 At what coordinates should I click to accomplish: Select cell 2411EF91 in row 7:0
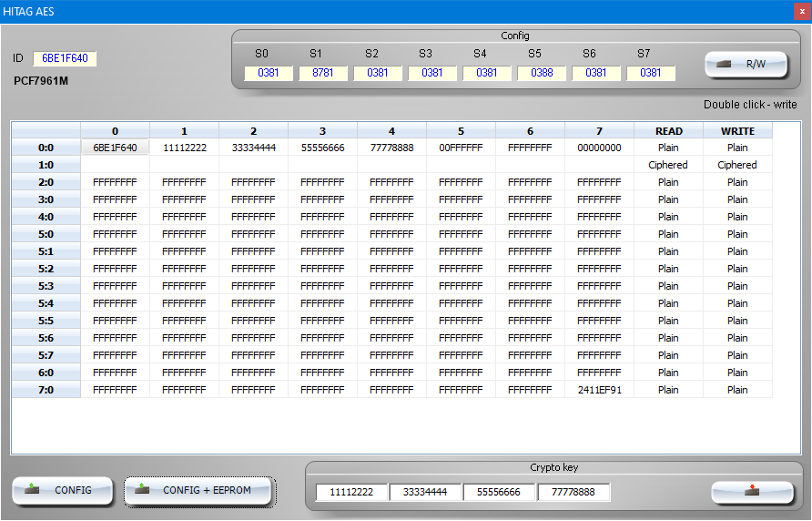[x=599, y=390]
